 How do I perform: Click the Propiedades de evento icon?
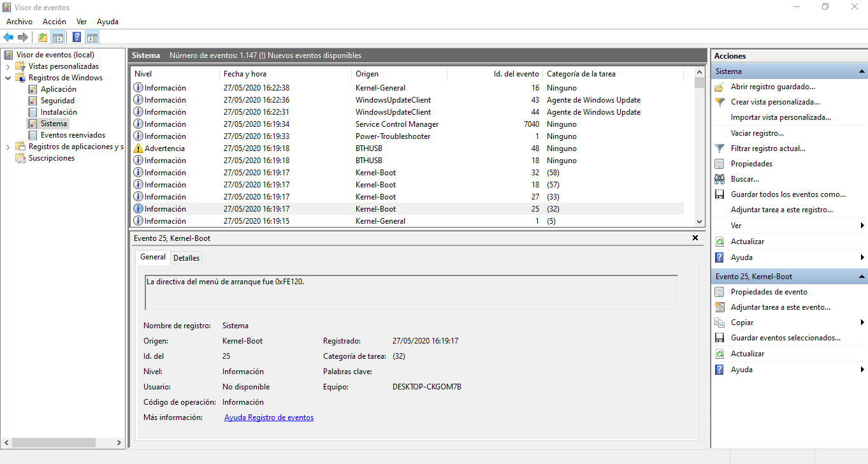click(x=720, y=292)
